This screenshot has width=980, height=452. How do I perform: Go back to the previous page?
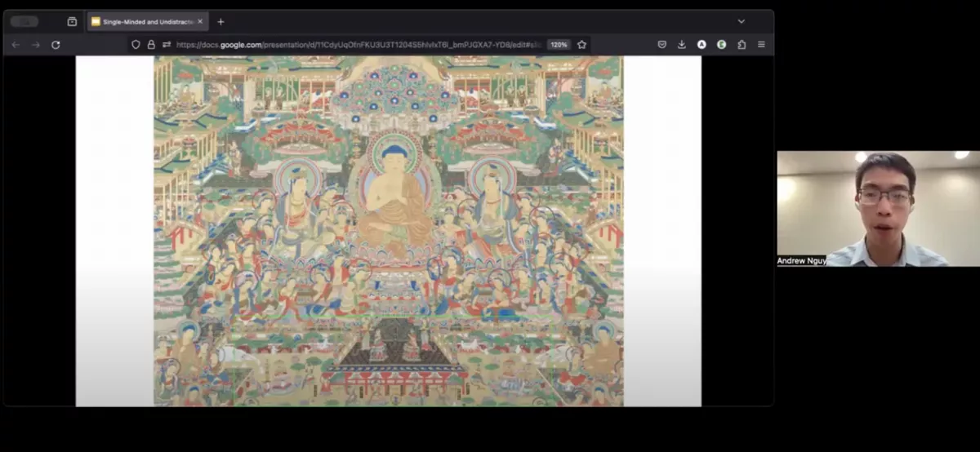pos(16,45)
